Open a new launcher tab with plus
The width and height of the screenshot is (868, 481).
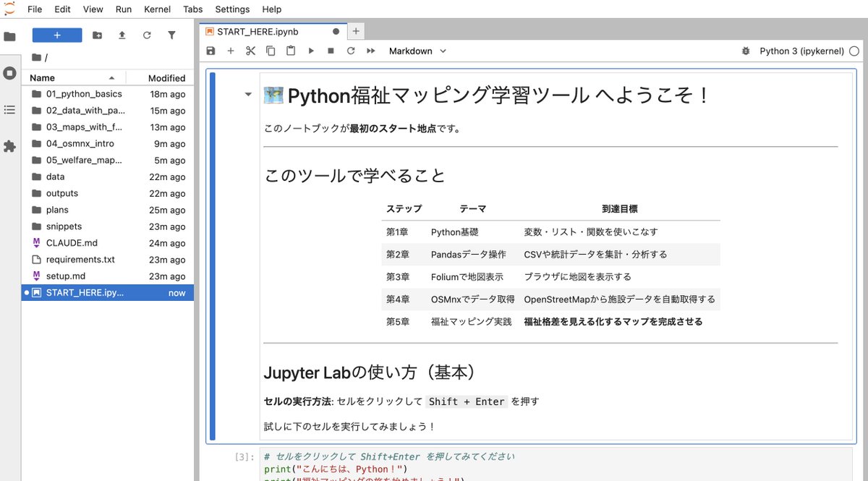pos(356,32)
